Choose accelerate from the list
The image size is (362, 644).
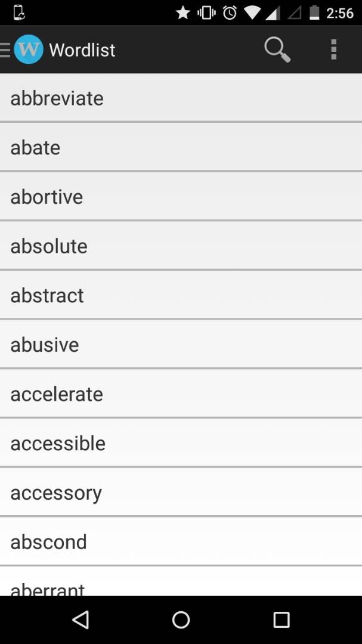[57, 394]
